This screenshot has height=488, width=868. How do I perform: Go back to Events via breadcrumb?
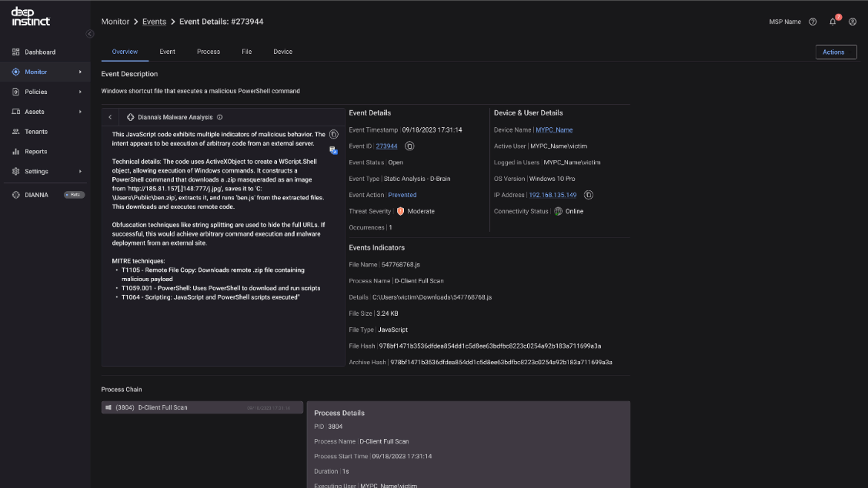tap(154, 22)
